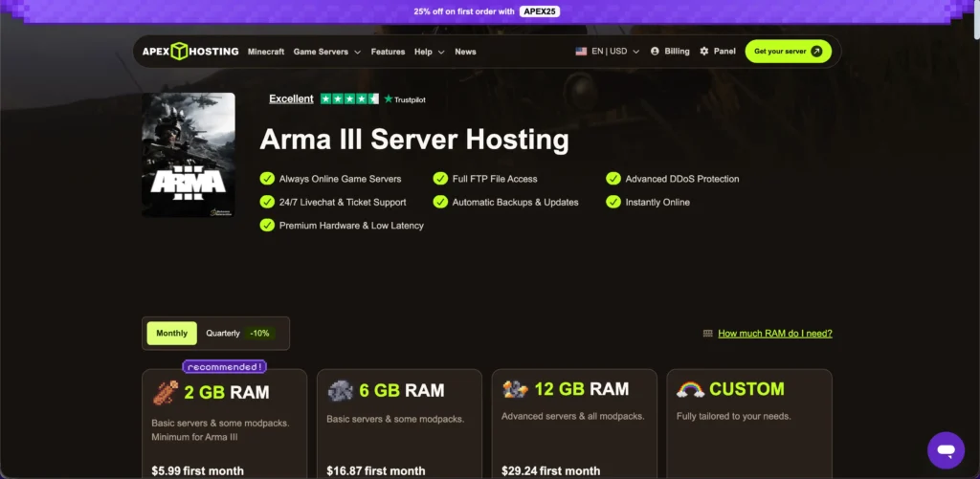The image size is (980, 479).
Task: Click the Get your server button
Action: click(x=788, y=52)
